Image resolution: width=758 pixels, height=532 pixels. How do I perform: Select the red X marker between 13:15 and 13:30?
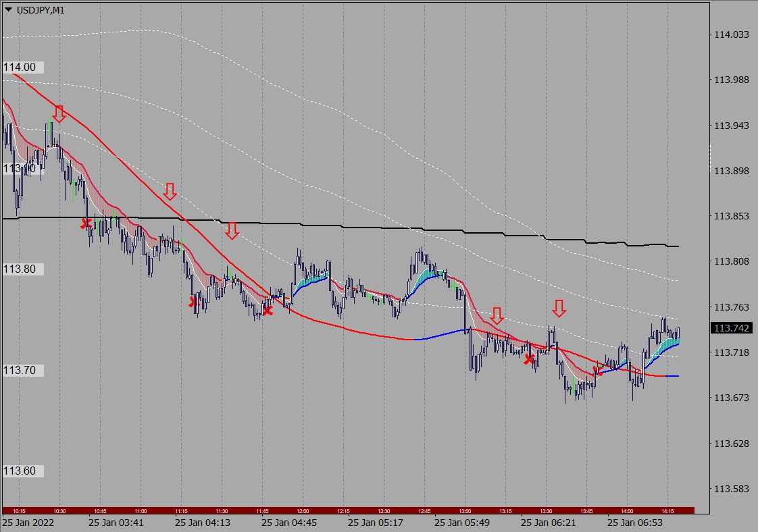(x=530, y=359)
